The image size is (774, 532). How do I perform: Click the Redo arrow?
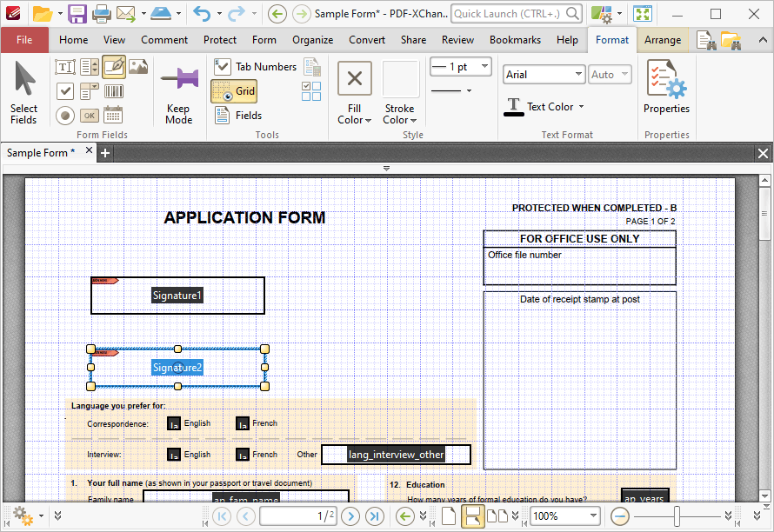pos(237,14)
